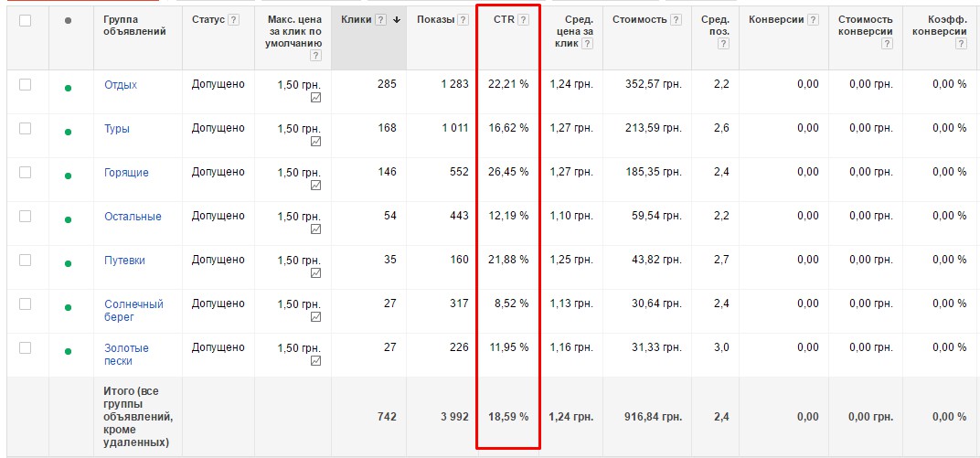Click the help icon next to Статус
Viewport: 980px width, 458px height.
[x=234, y=20]
